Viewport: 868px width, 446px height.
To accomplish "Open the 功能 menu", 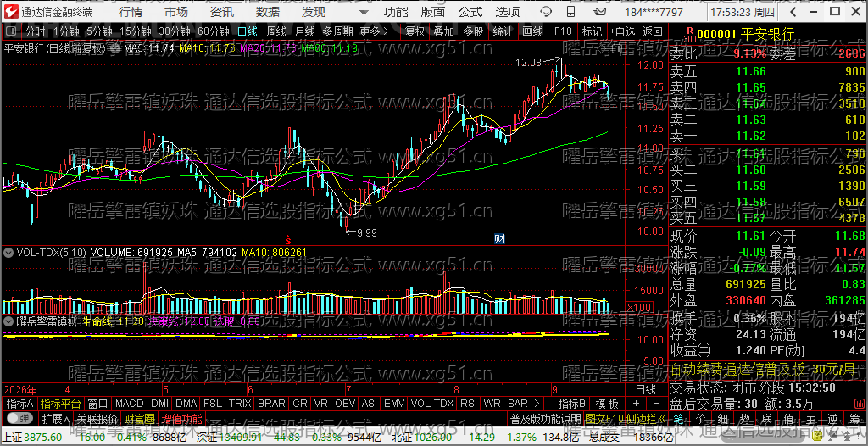I will (x=396, y=12).
